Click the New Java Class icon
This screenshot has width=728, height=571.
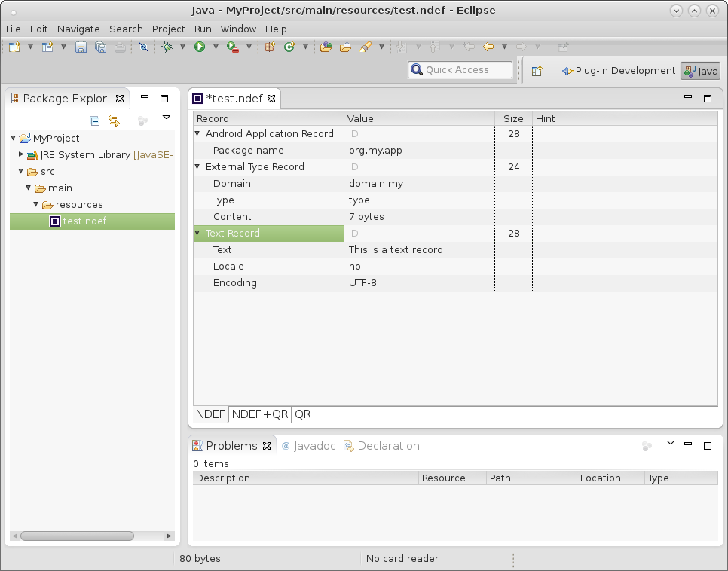[x=289, y=47]
